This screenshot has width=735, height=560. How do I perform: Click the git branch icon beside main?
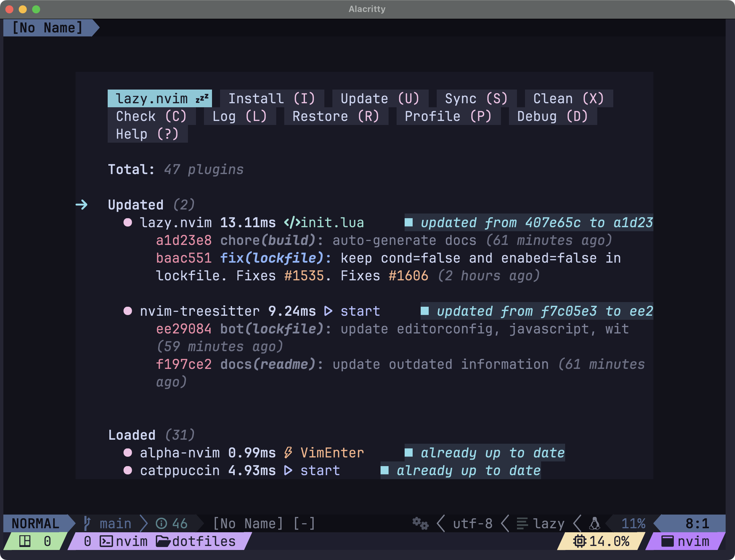click(x=87, y=523)
